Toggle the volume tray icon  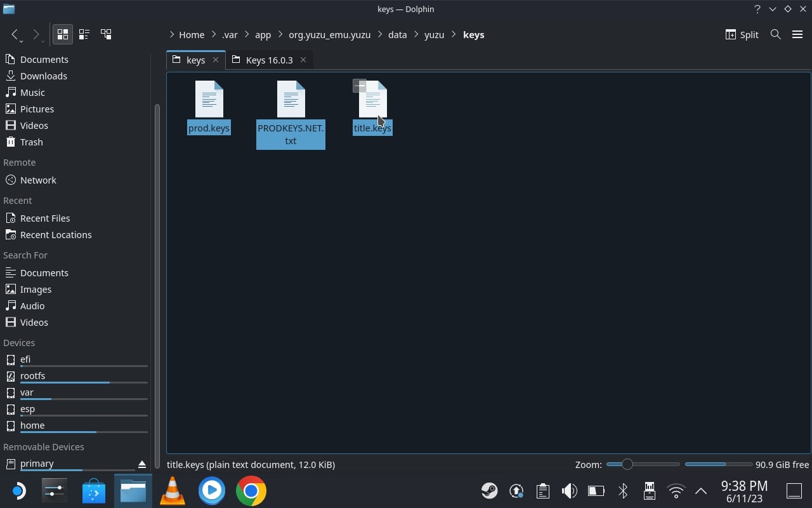(569, 491)
